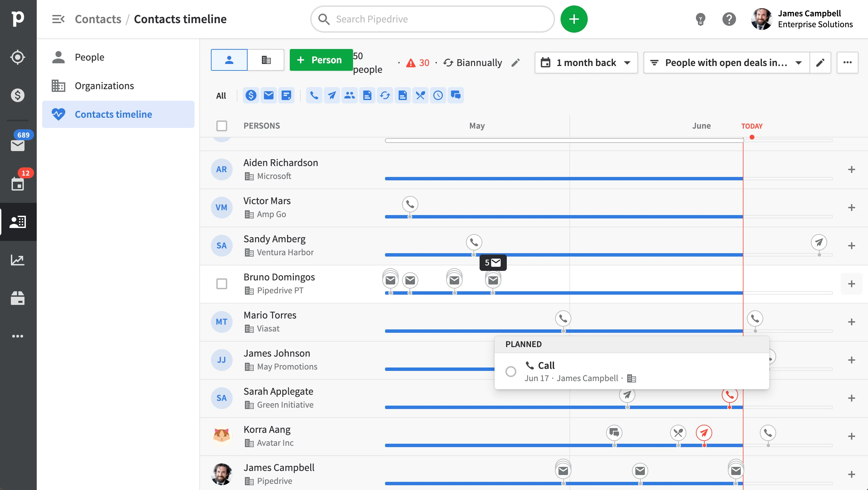Click the planned call Jun 17 radio button

(511, 371)
